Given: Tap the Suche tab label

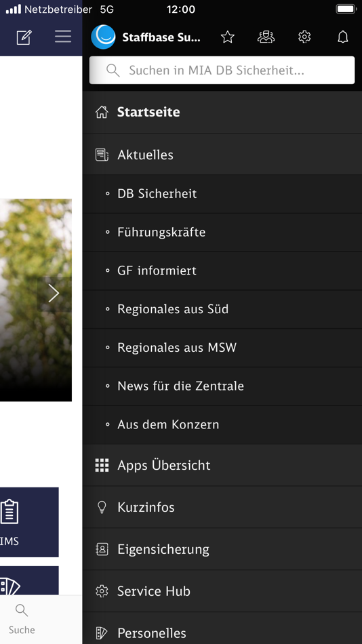Looking at the screenshot, I should [x=22, y=630].
